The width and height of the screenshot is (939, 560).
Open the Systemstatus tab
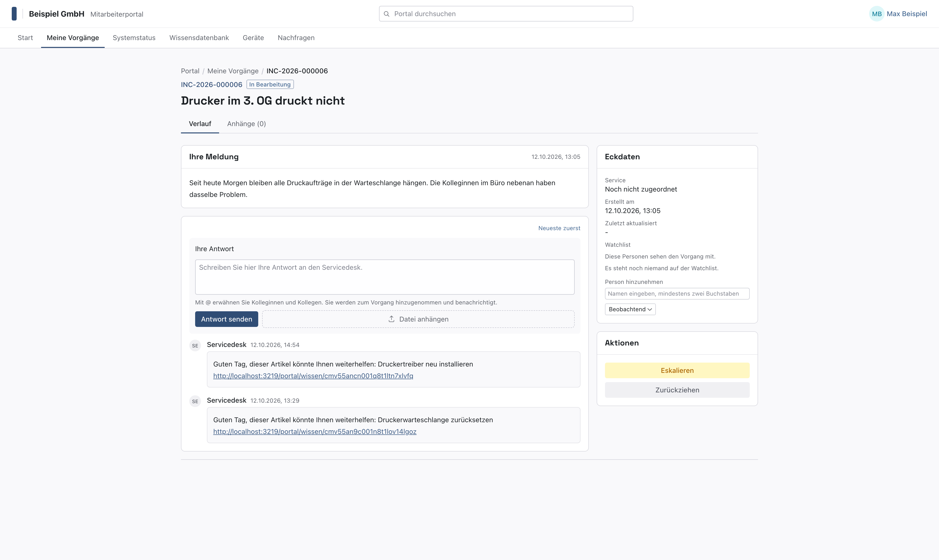[x=134, y=38]
